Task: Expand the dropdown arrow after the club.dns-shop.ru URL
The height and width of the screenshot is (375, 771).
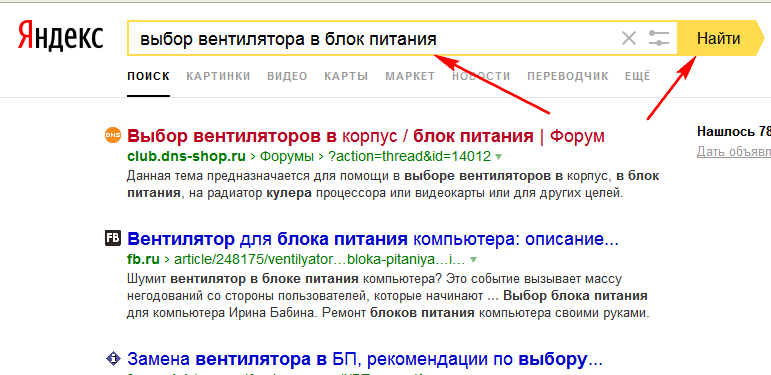Action: [x=498, y=157]
